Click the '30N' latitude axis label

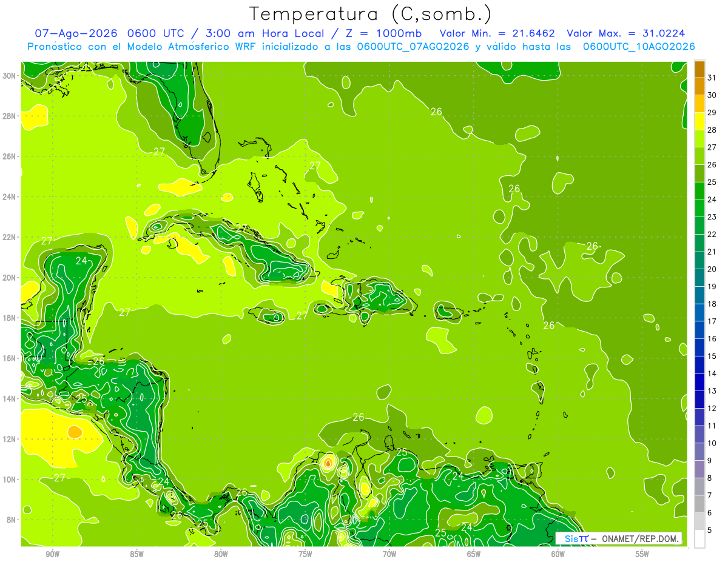tap(10, 76)
